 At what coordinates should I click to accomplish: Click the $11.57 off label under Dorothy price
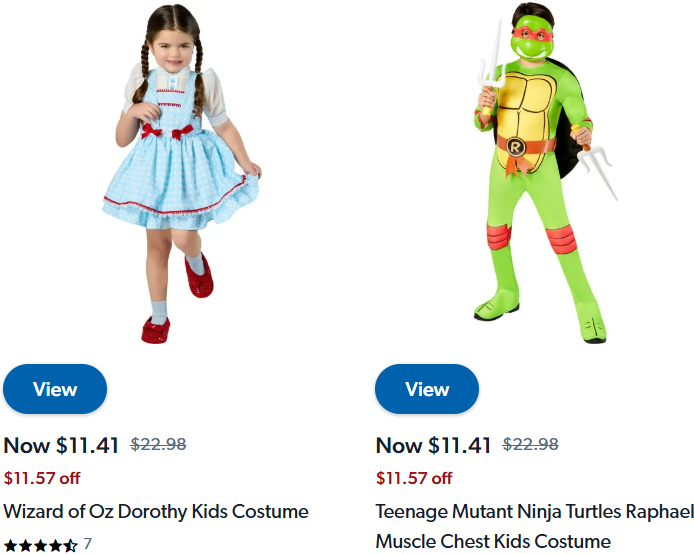42,478
